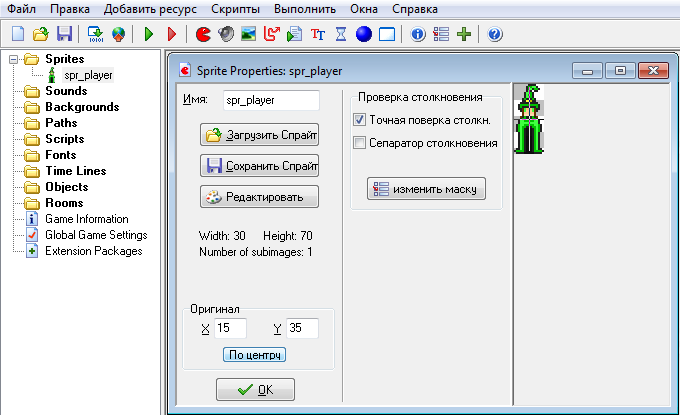
Task: Select the Backgrounds folder
Action: click(82, 107)
